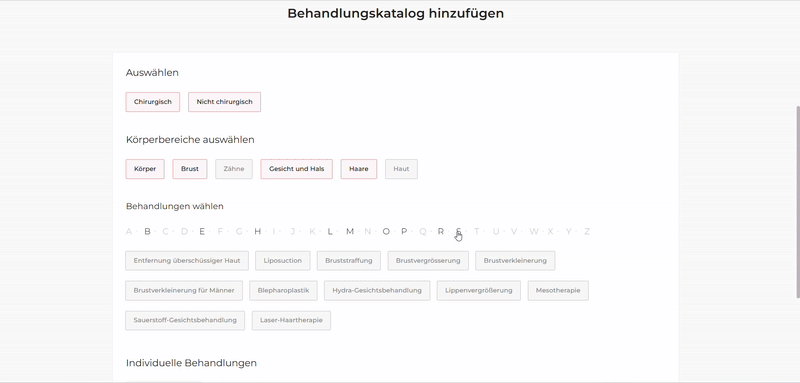Image resolution: width=800 pixels, height=383 pixels.
Task: Click the Behandlungskatalog hinzufügen heading
Action: click(x=395, y=13)
